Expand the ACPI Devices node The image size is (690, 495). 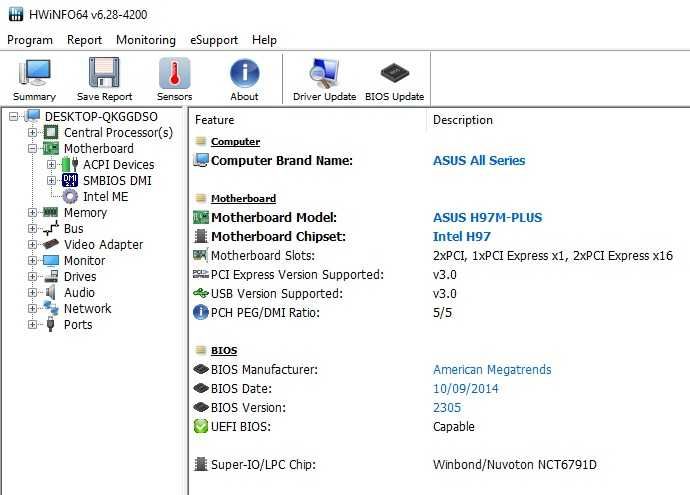pos(51,165)
